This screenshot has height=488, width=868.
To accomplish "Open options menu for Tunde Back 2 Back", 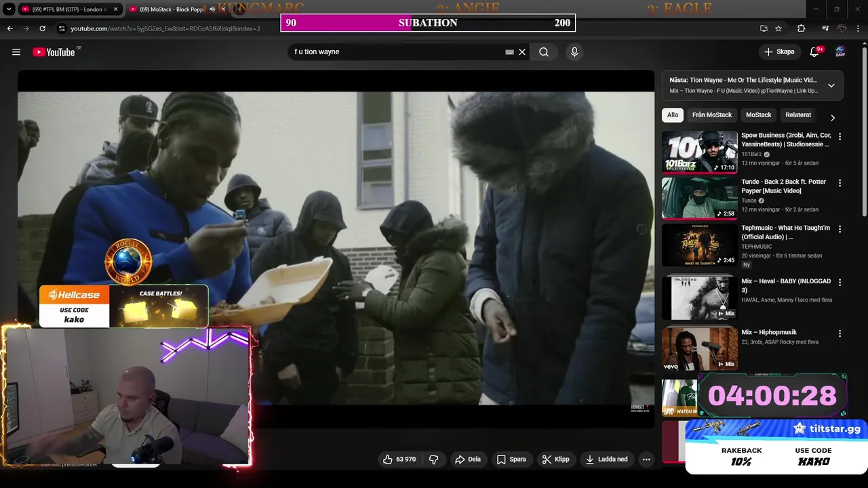I will click(x=840, y=183).
